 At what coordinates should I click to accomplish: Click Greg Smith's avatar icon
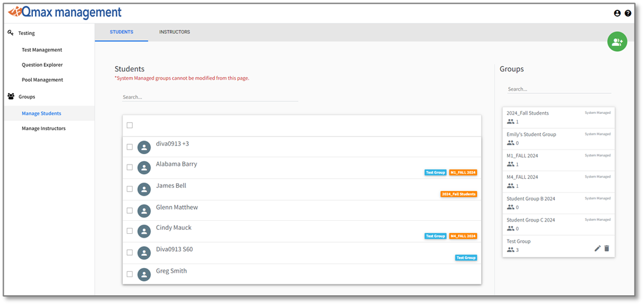[x=144, y=275]
